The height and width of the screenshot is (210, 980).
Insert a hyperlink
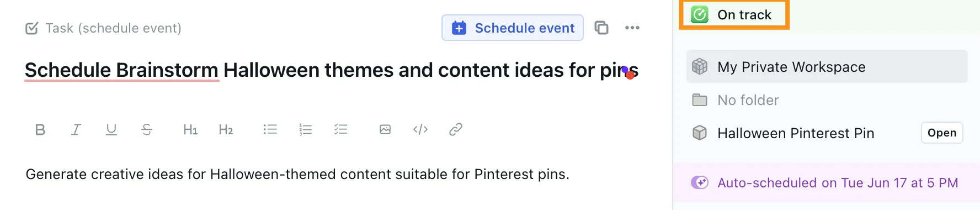click(x=456, y=129)
